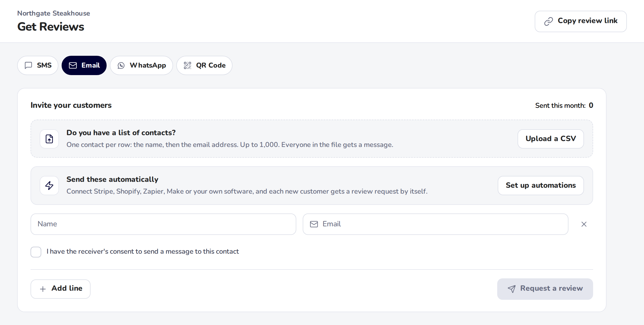Viewport: 644px width, 325px height.
Task: Click the "Invite your customers" heading
Action: click(x=71, y=105)
